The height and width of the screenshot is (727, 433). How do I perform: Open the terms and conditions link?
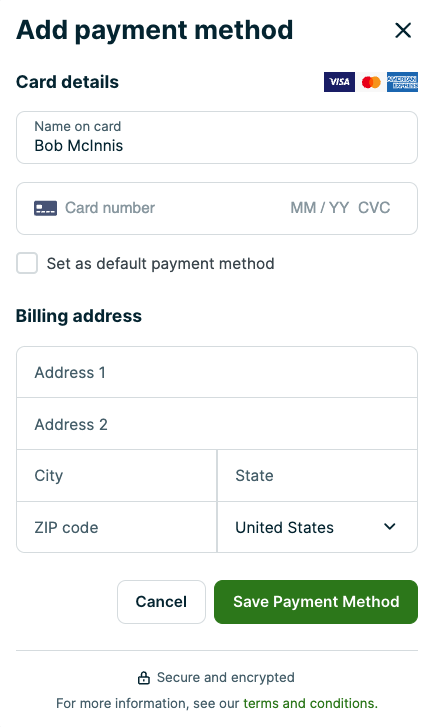[x=310, y=703]
